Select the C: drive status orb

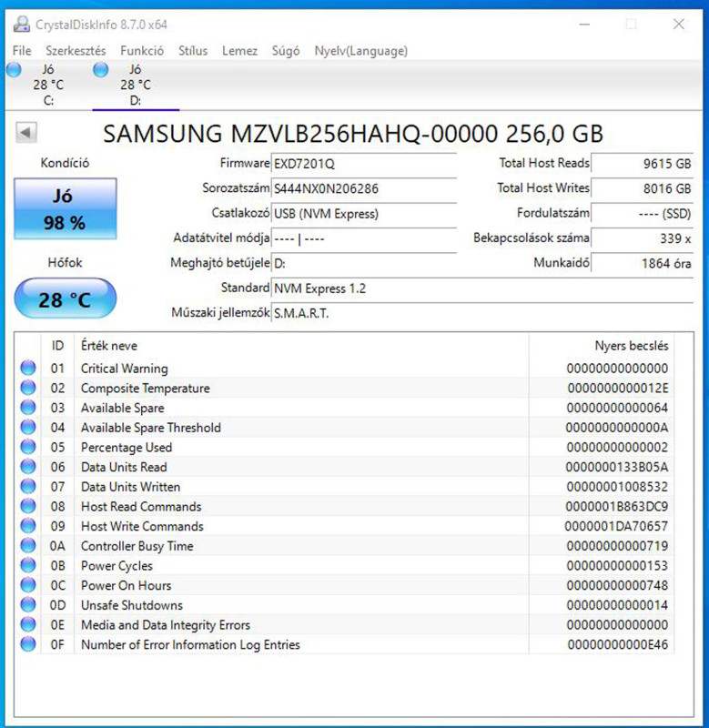pos(14,70)
